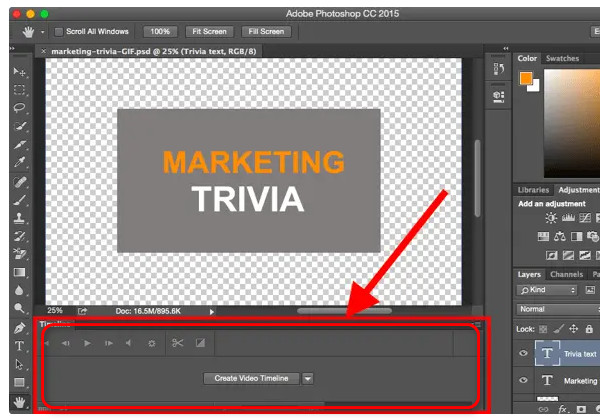Viewport: 600px width, 420px height.
Task: Click the Create Video Timeline button
Action: pos(250,378)
